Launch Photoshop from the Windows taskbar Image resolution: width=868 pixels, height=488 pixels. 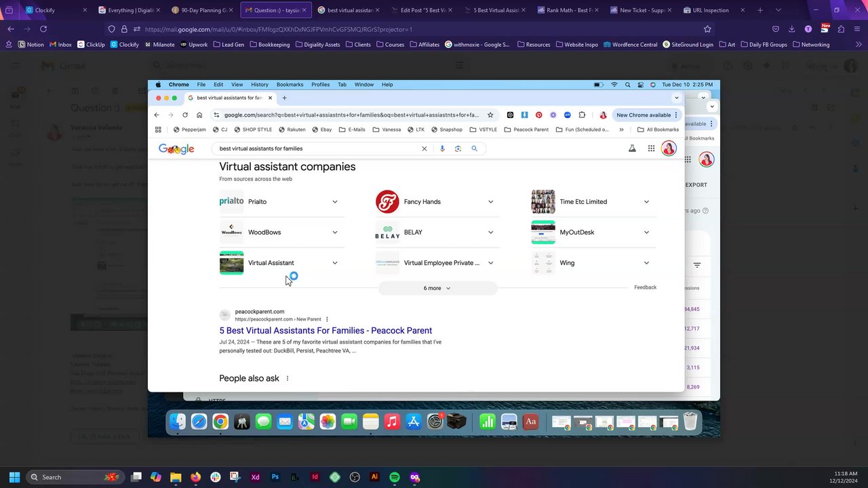coord(275,477)
